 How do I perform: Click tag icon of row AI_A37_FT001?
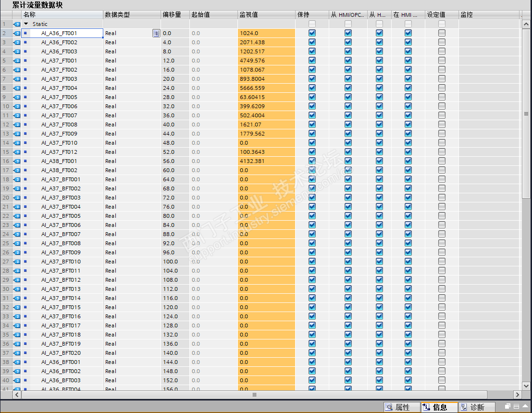17,61
